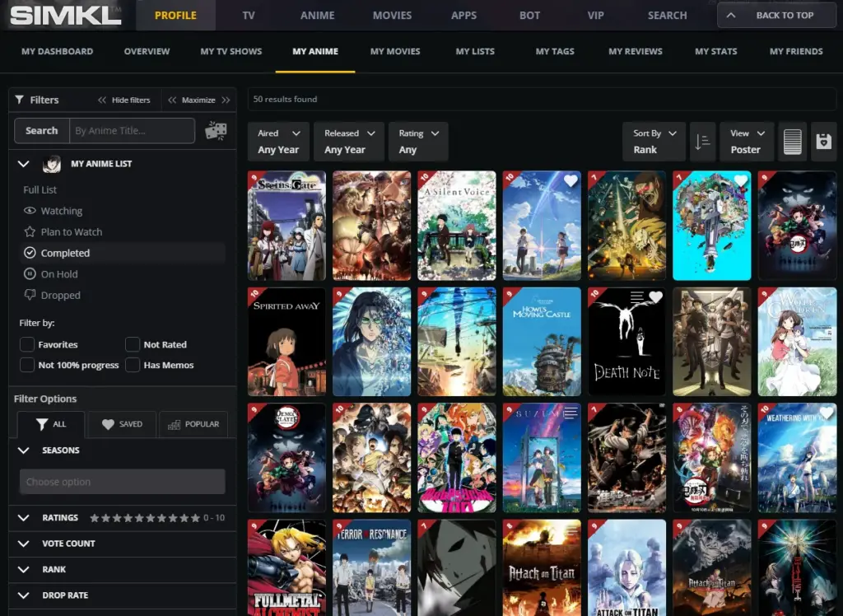Image resolution: width=843 pixels, height=616 pixels.
Task: Expand the Rank filter section
Action: point(24,569)
